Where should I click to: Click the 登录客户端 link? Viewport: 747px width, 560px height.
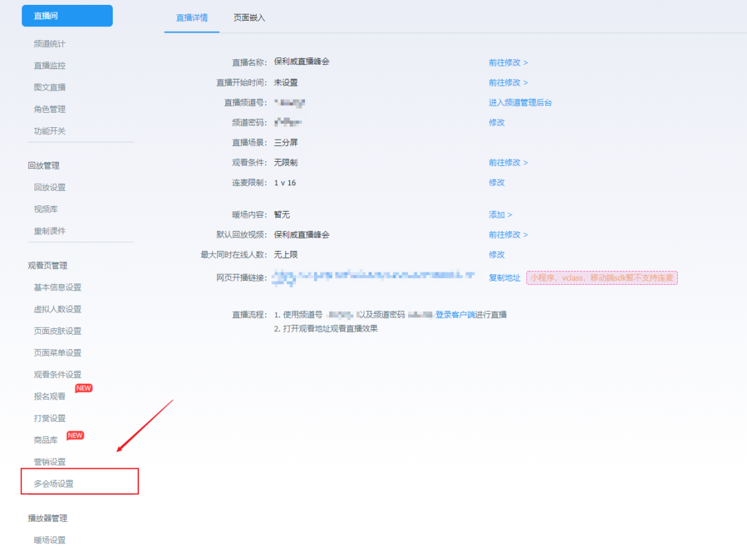[455, 315]
